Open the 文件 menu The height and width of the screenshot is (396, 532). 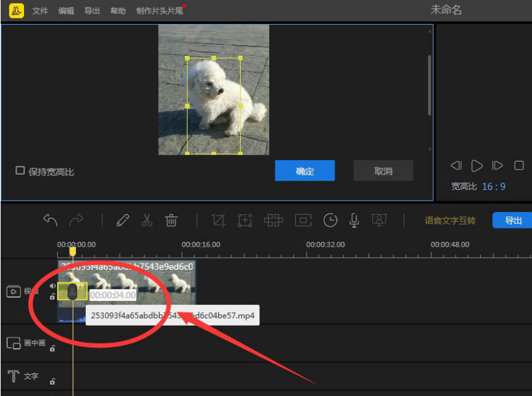[40, 11]
